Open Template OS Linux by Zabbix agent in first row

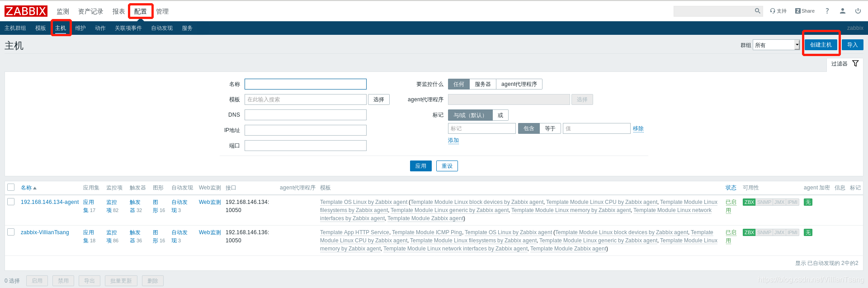[364, 202]
